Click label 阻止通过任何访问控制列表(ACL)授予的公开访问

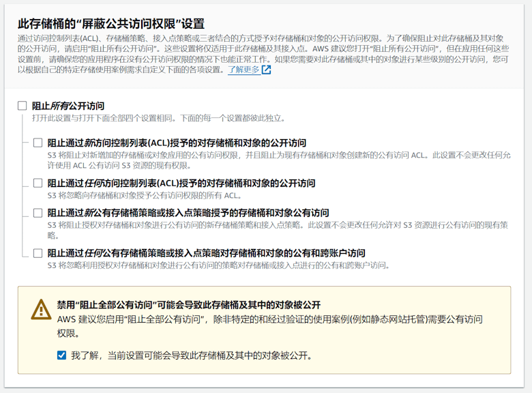point(181,184)
